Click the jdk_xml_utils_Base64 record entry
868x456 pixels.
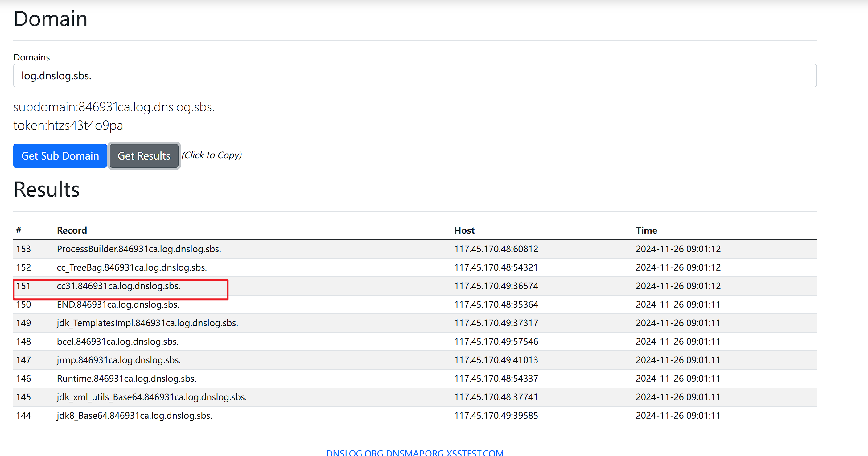tap(152, 397)
